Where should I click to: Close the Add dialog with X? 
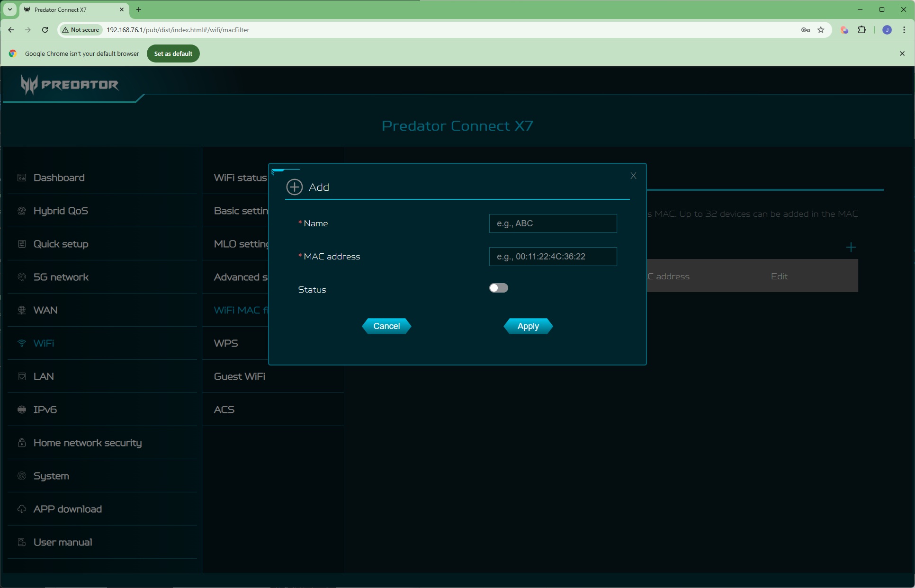(x=633, y=176)
